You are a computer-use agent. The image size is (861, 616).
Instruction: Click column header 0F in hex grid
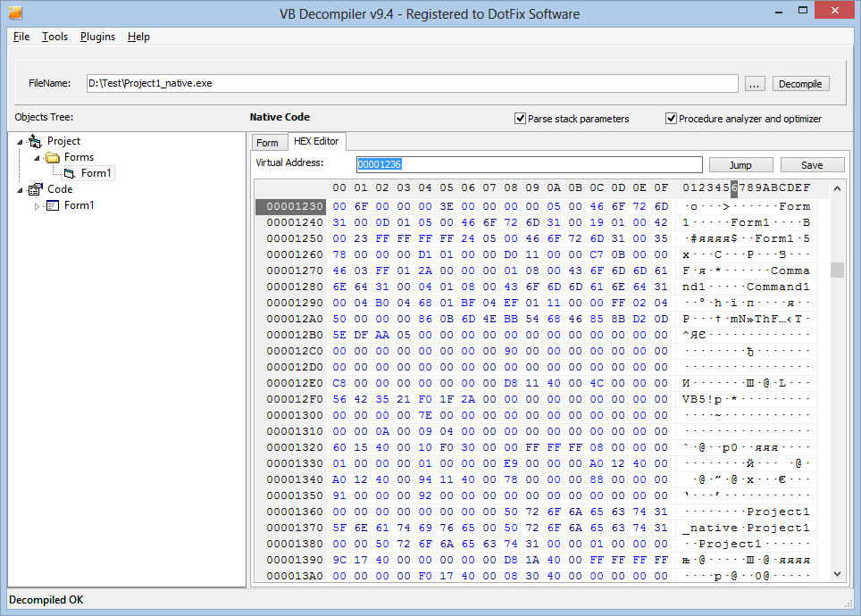click(x=661, y=187)
